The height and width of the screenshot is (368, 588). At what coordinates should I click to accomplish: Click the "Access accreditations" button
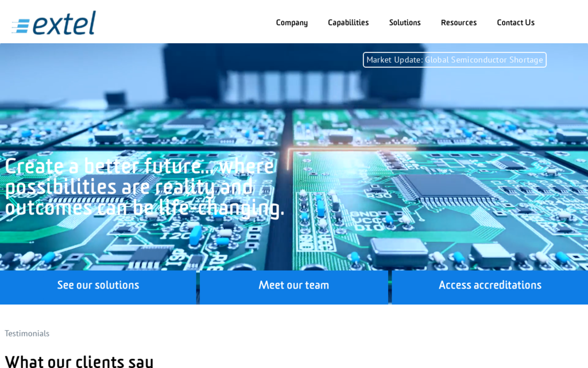tap(490, 285)
